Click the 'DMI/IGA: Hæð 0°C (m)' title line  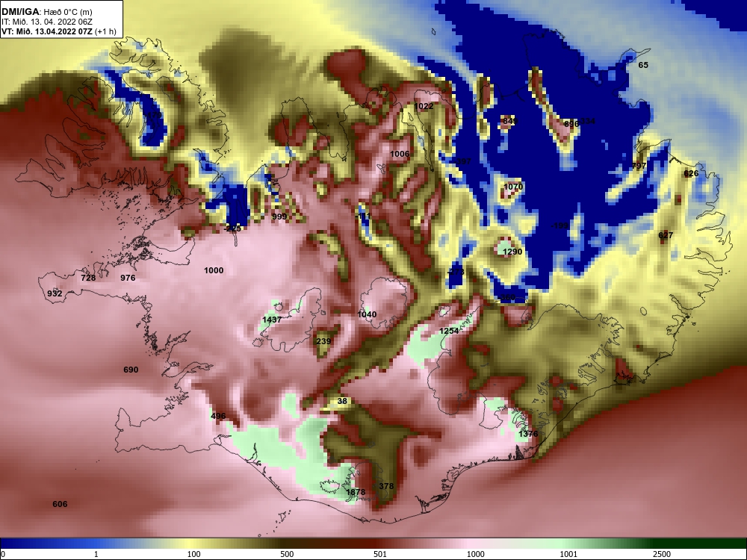[x=46, y=12]
